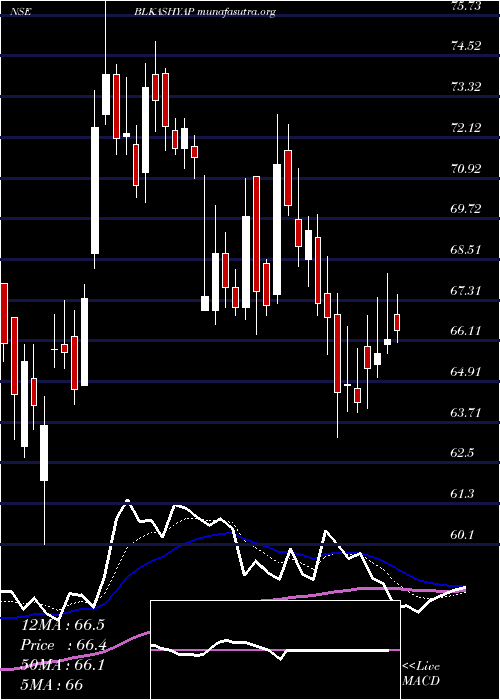Click the 73.32 price axis label
The height and width of the screenshot is (700, 500).
[466, 87]
